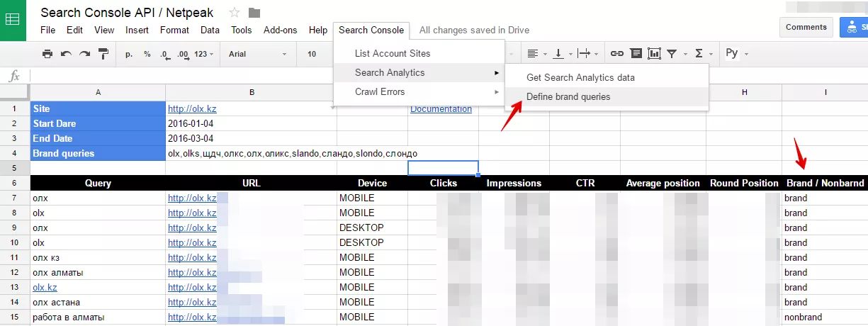The height and width of the screenshot is (326, 868).
Task: Open the Documentation link
Action: (x=441, y=108)
